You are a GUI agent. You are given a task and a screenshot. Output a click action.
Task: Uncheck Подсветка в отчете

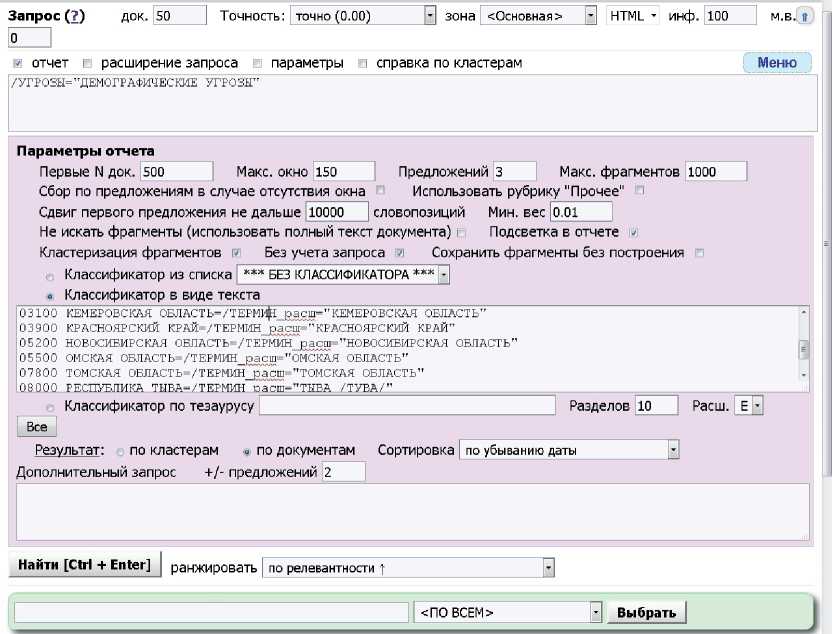tap(633, 232)
